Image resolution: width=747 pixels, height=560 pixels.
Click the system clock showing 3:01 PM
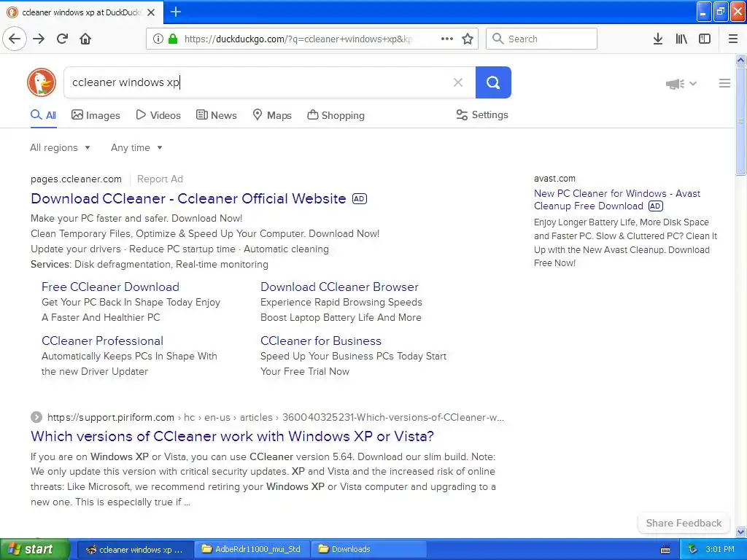pos(720,549)
